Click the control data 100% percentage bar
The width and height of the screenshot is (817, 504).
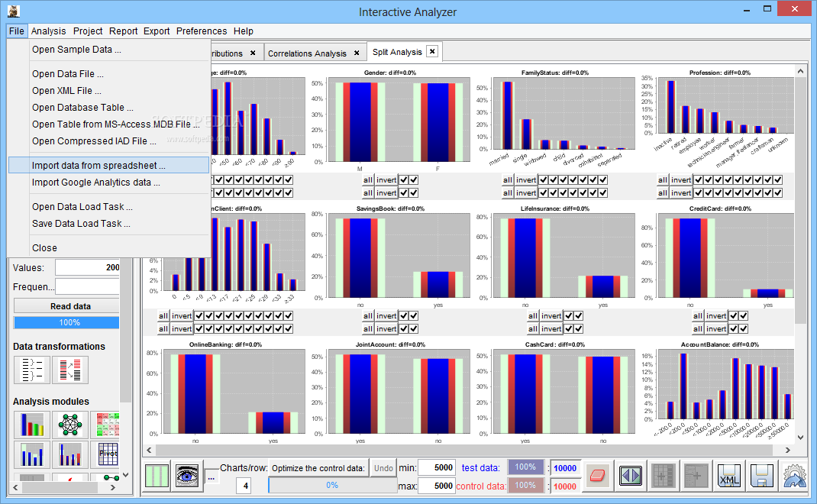tap(525, 485)
